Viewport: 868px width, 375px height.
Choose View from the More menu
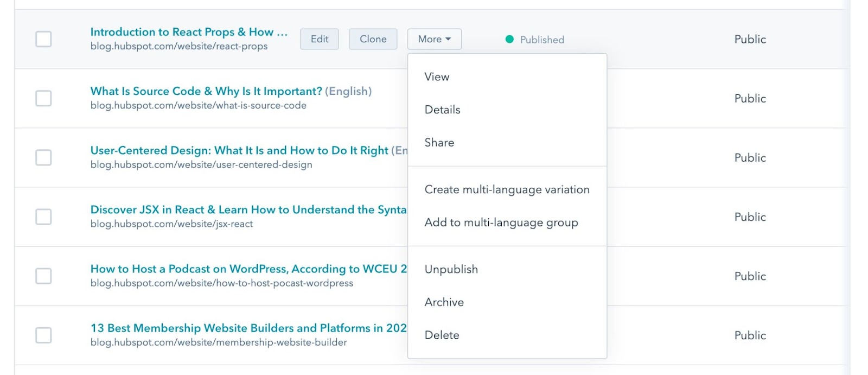tap(437, 77)
